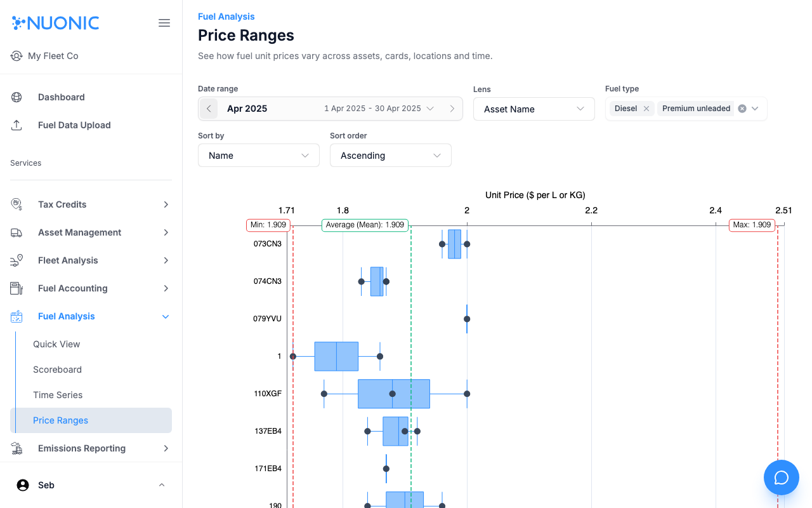
Task: Click the Fuel Data Upload icon
Action: tap(16, 125)
